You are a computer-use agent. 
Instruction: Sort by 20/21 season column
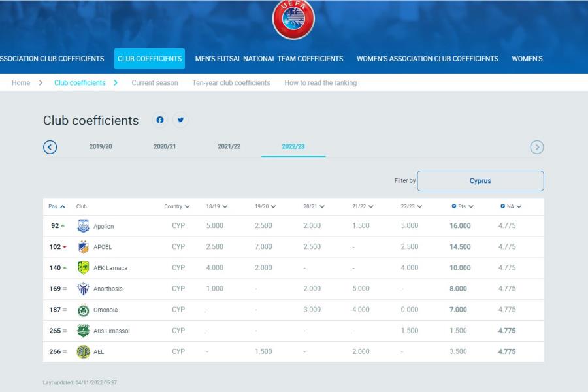click(x=314, y=206)
